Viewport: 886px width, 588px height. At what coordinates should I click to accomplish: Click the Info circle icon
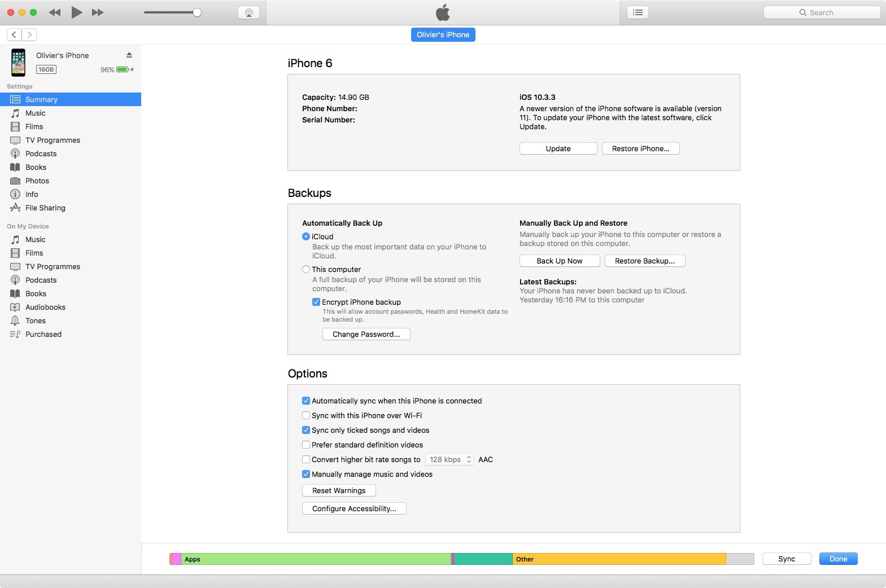coord(15,194)
